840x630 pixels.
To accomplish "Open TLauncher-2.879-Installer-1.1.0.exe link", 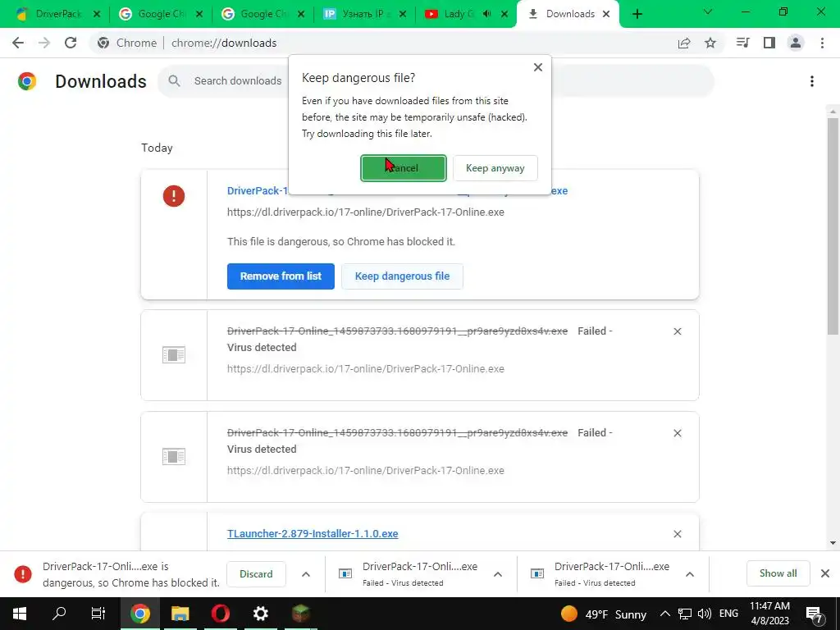I will (313, 533).
